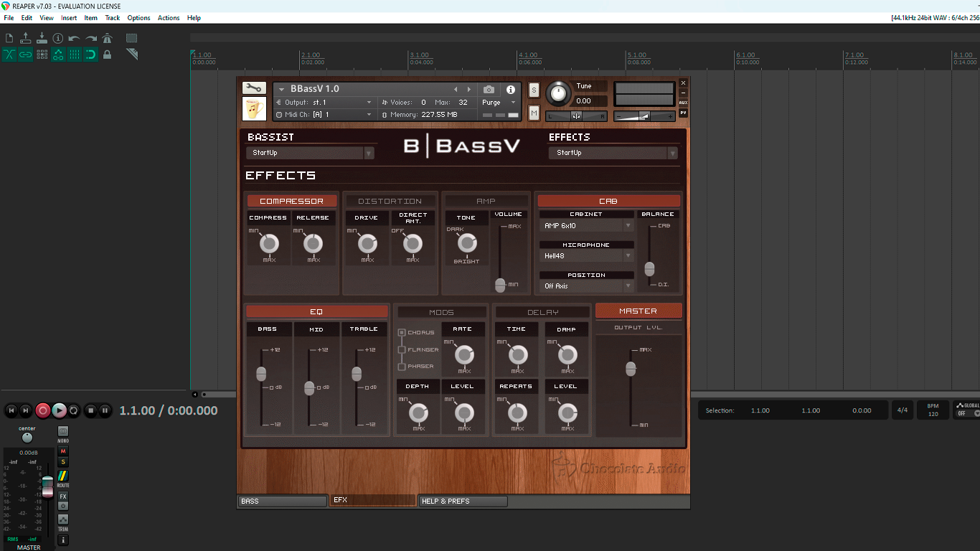Toggle snap magnet icon
Image resolution: width=980 pixels, height=551 pixels.
(x=91, y=55)
